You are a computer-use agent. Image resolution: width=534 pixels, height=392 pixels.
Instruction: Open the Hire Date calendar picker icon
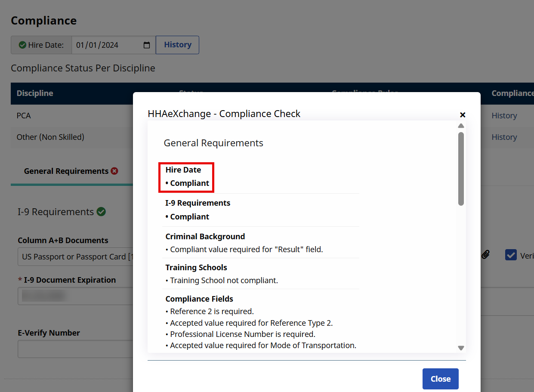click(146, 45)
